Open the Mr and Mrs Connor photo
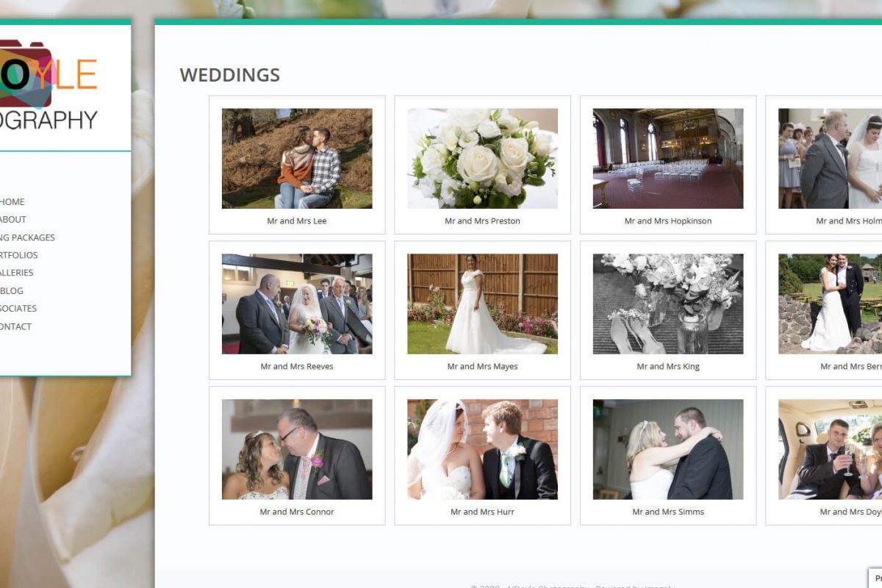Viewport: 882px width, 588px height. pyautogui.click(x=297, y=450)
